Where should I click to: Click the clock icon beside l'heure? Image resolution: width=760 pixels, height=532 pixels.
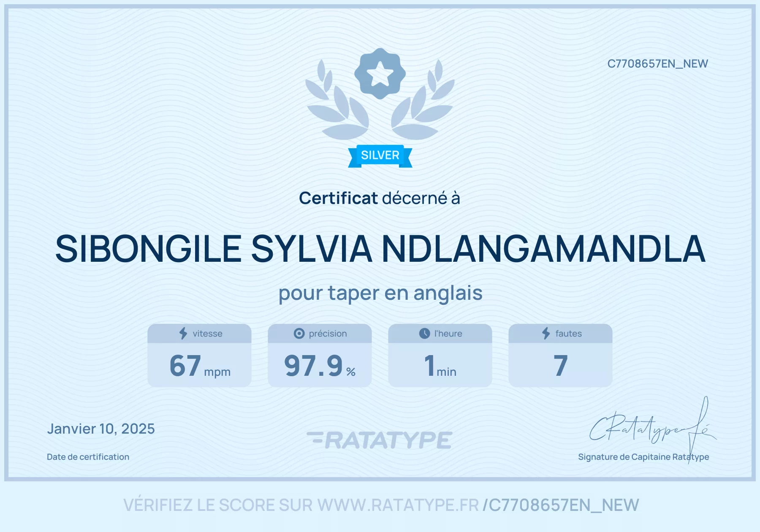pos(424,334)
